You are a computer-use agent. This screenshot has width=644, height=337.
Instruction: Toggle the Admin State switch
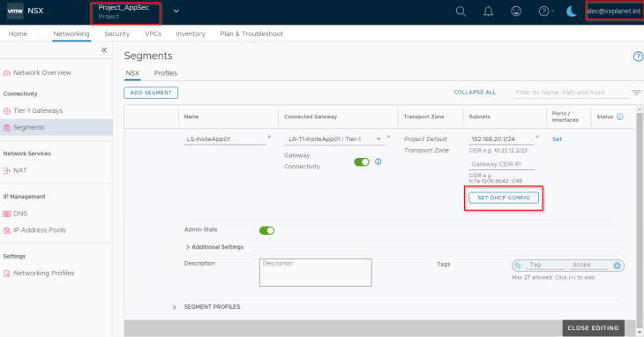[267, 230]
